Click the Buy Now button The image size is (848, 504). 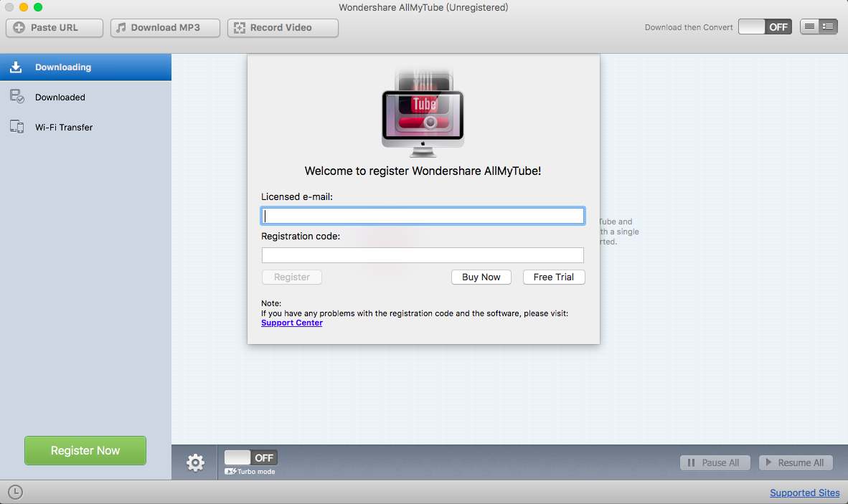[481, 277]
